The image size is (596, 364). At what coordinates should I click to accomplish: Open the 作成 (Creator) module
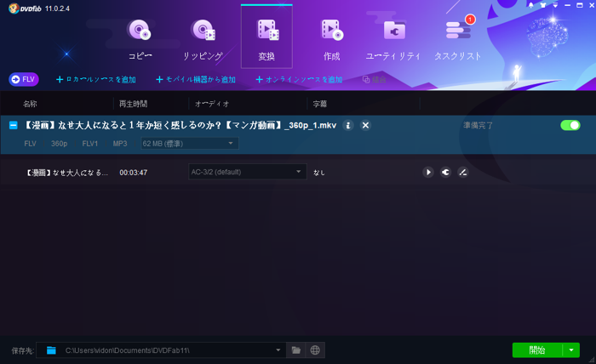(x=331, y=39)
